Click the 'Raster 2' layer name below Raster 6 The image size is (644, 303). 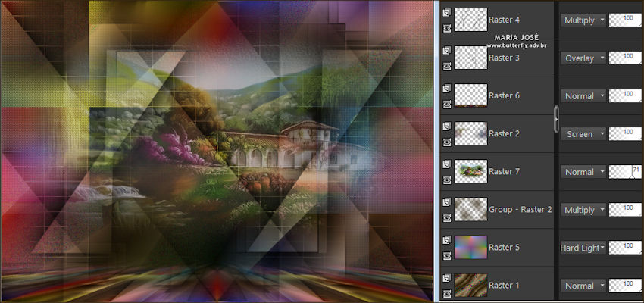click(505, 133)
